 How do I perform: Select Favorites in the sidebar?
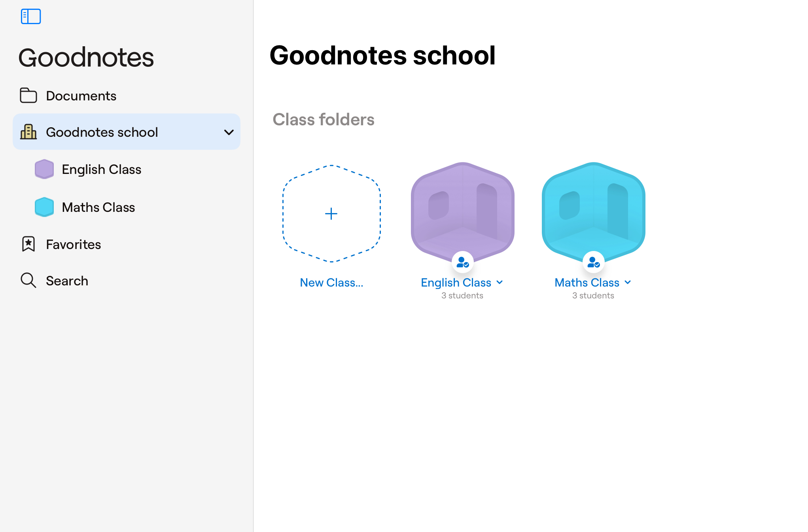(74, 244)
